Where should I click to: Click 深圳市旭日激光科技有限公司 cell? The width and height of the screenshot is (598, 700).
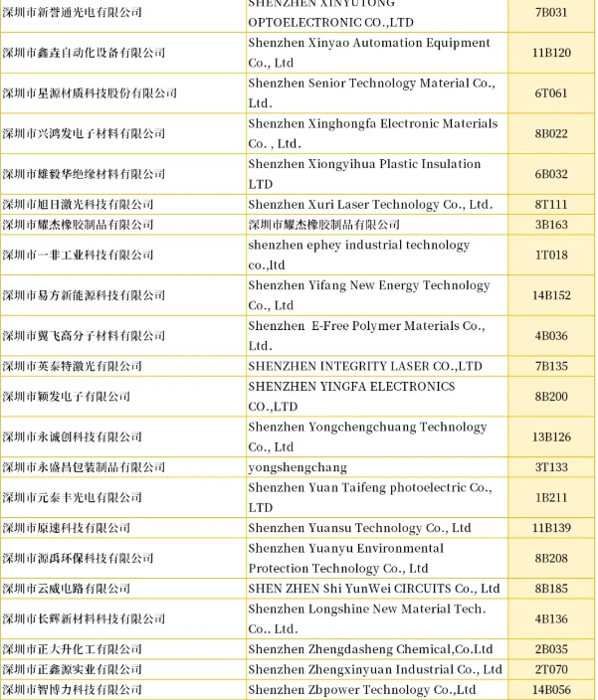[x=78, y=205]
